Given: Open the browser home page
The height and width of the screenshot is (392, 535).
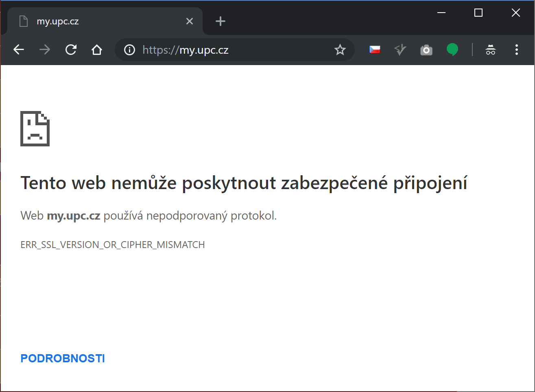Looking at the screenshot, I should (97, 50).
